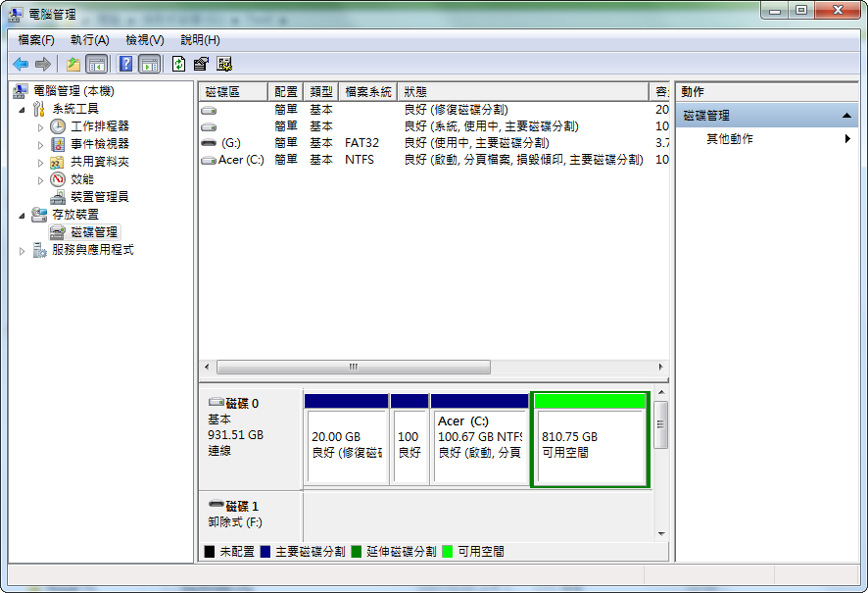Click the volume list scroll left arrow

[207, 368]
